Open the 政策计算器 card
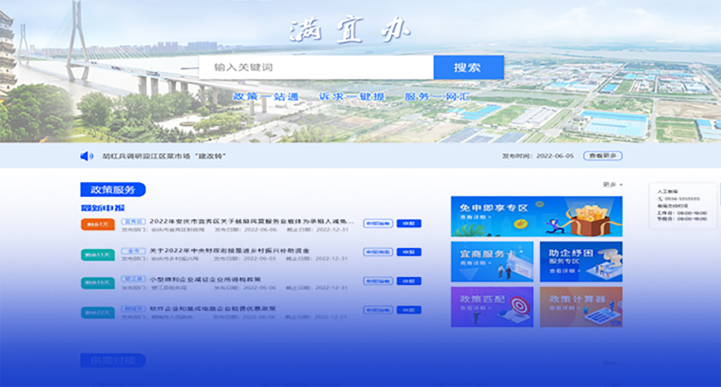The height and width of the screenshot is (387, 721). tap(581, 307)
